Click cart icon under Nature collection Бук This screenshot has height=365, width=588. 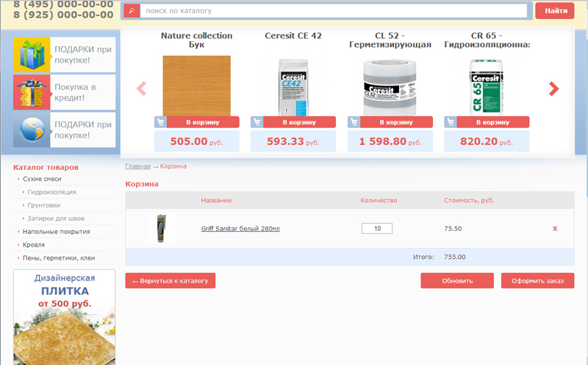click(x=160, y=122)
